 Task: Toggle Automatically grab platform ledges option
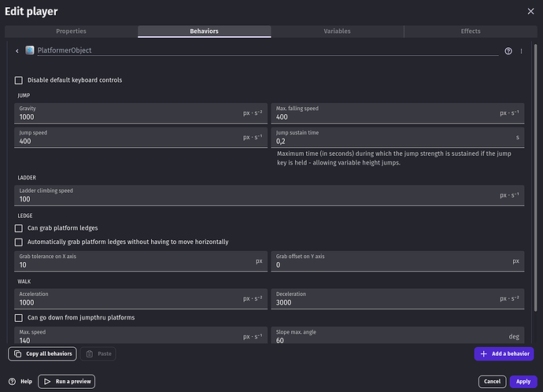(x=19, y=242)
